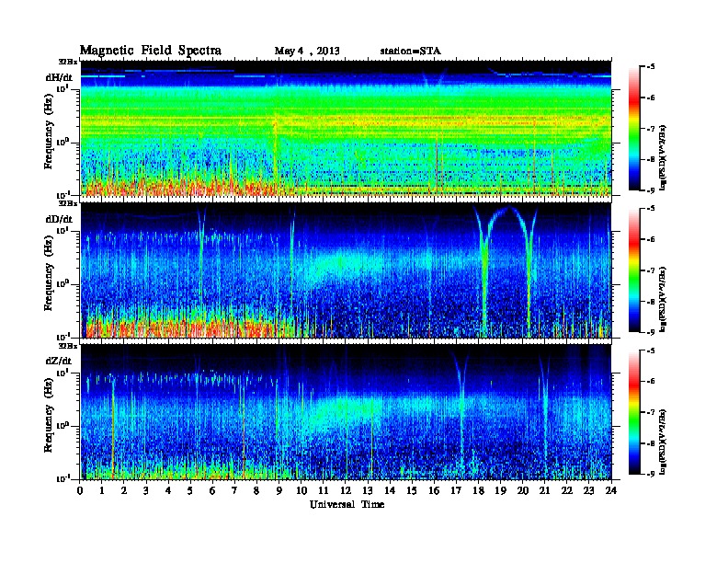Click hour label 1 on the time axis
The width and height of the screenshot is (728, 563).
(x=102, y=490)
